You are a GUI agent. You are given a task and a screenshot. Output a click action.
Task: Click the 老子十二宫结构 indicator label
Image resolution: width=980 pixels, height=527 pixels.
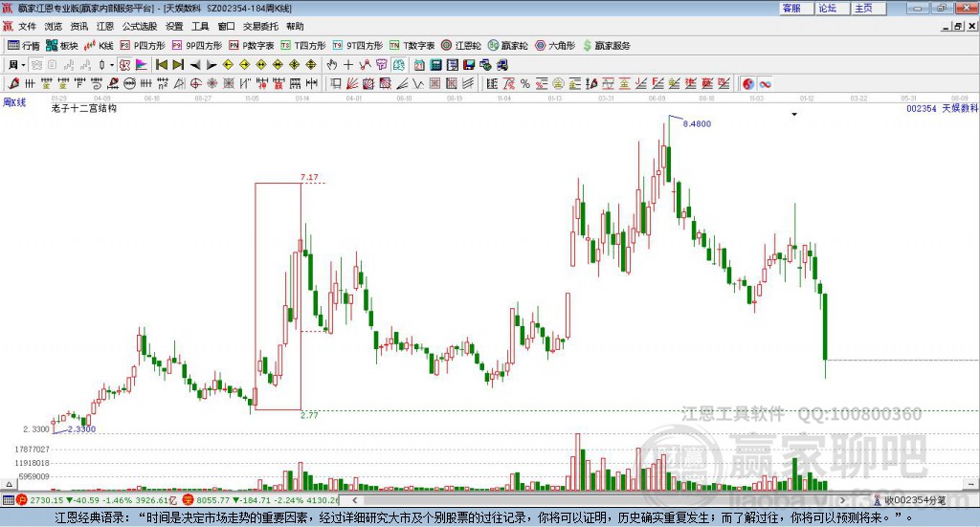[x=84, y=108]
